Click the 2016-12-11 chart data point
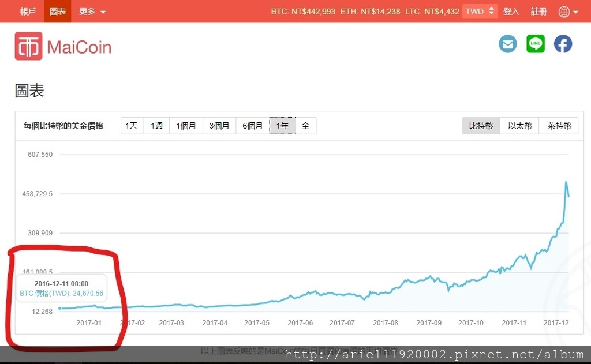 coord(59,309)
